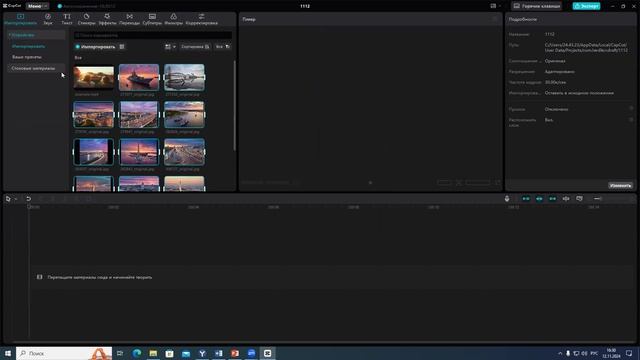
Task: Open the Меню dropdown in title bar
Action: [37, 6]
